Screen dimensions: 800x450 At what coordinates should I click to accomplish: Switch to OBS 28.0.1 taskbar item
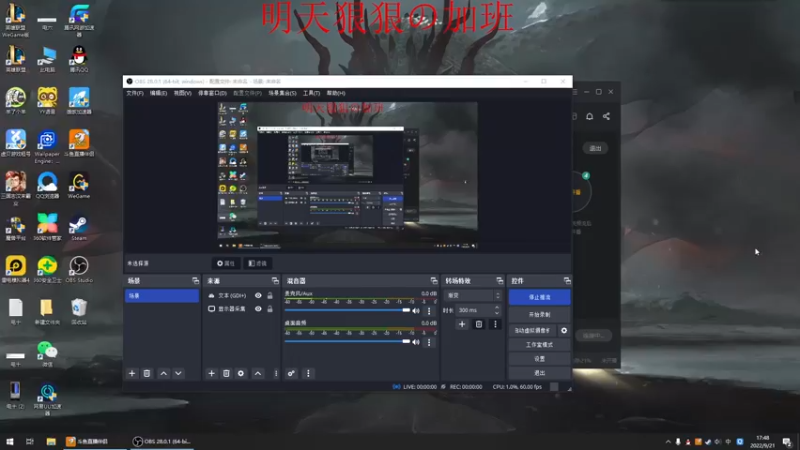click(x=161, y=441)
